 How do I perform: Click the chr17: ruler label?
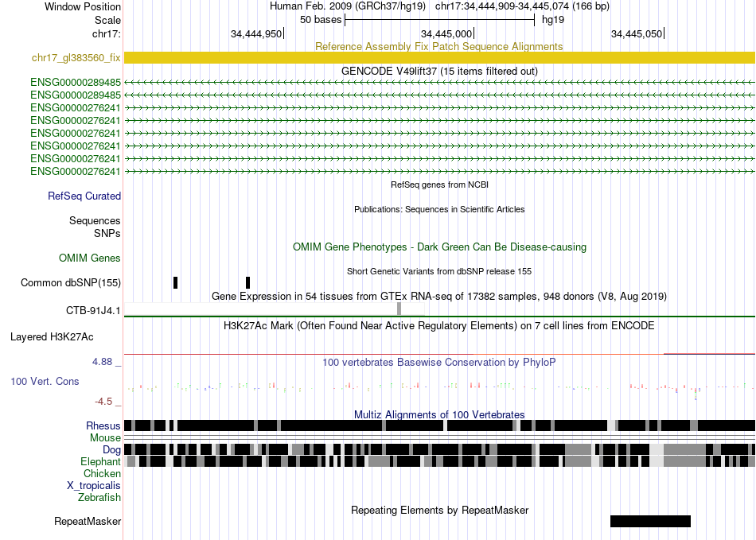(106, 33)
